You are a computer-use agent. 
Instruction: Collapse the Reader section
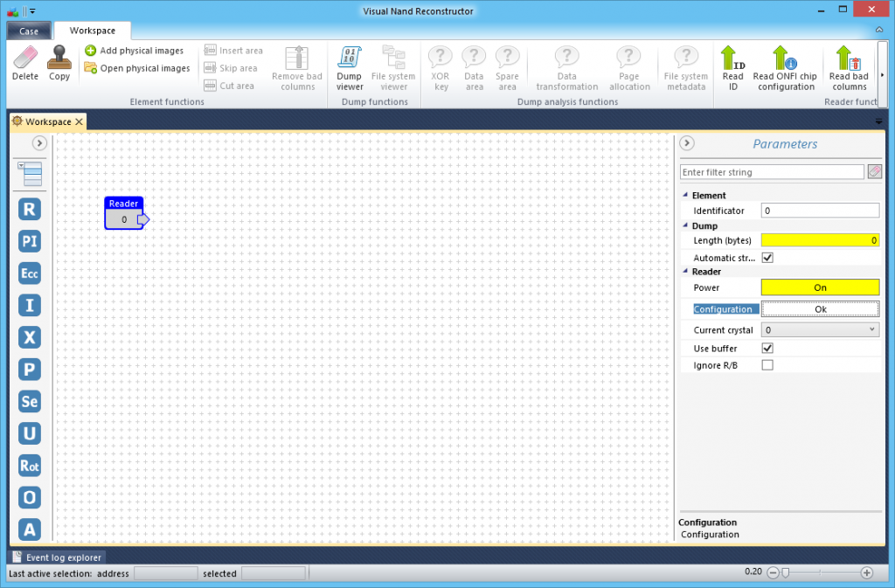(x=685, y=272)
